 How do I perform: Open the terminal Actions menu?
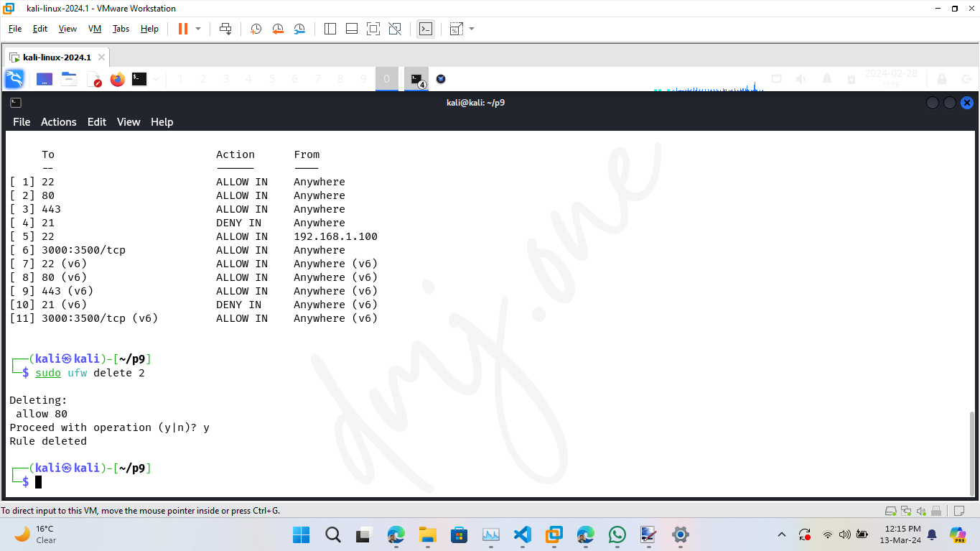coord(58,122)
